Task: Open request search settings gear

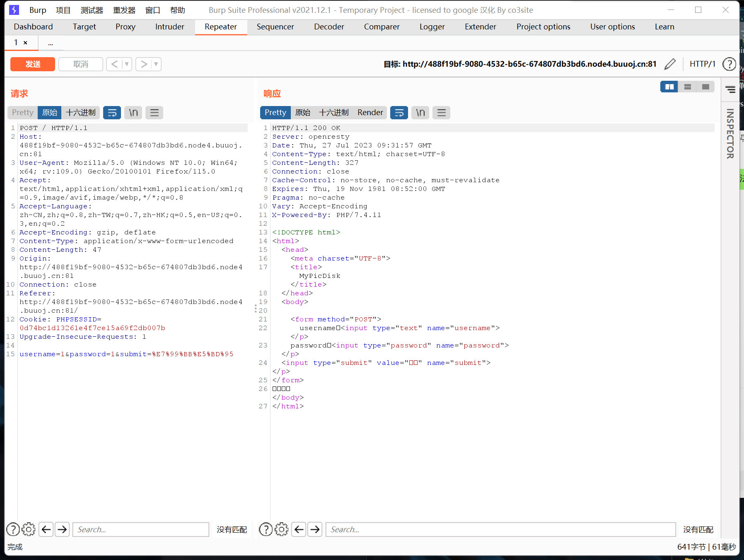Action: (29, 529)
